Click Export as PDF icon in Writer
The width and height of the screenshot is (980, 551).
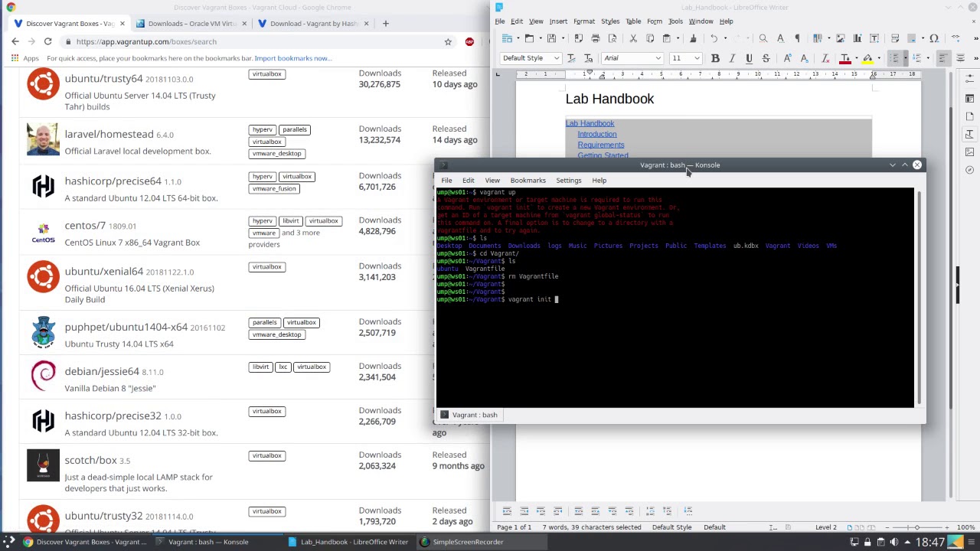point(578,38)
